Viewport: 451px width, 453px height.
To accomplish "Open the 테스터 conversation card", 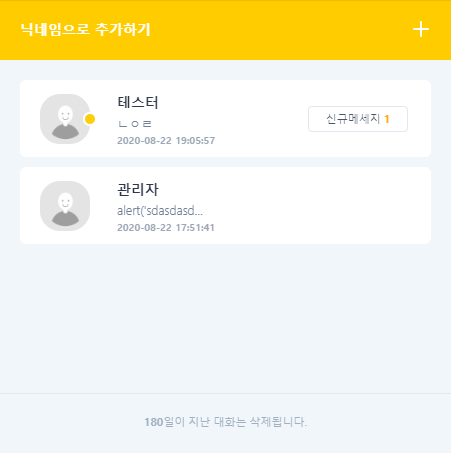I will click(x=225, y=118).
